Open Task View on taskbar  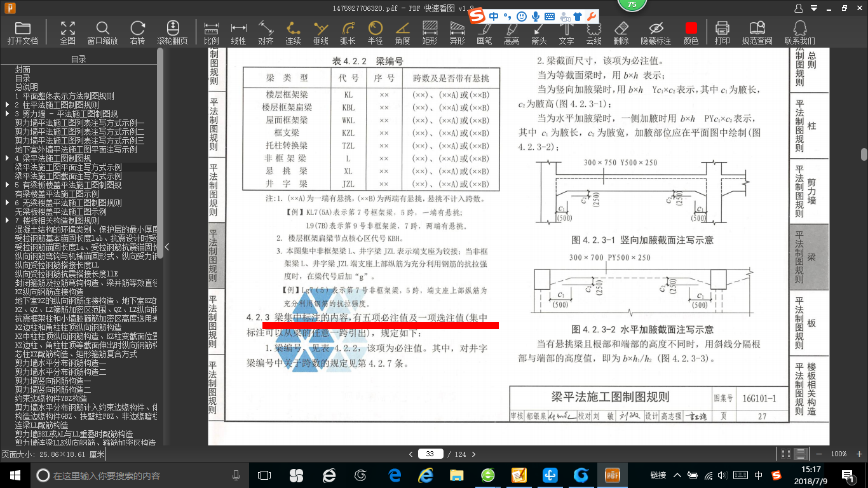tap(264, 475)
